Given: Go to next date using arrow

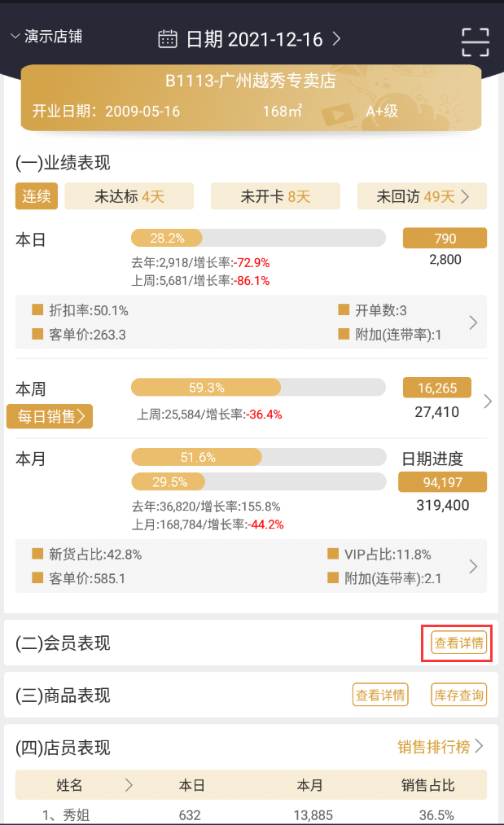Looking at the screenshot, I should [336, 38].
